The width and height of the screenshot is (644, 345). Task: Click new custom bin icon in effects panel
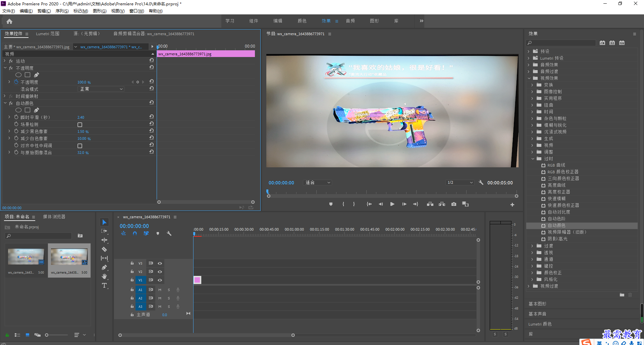[622, 295]
